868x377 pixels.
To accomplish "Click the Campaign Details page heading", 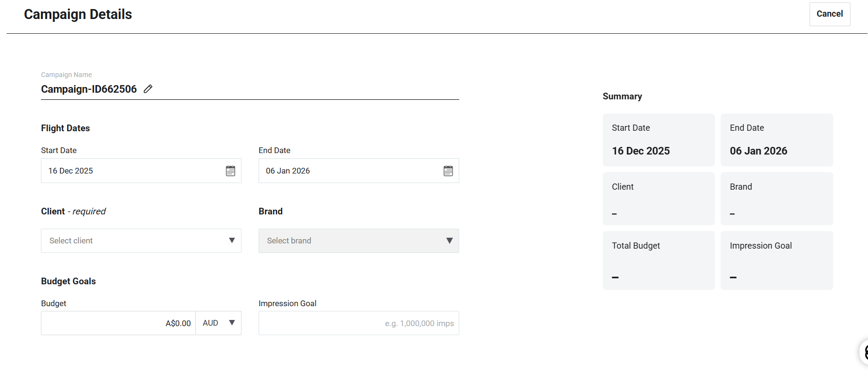I will tap(78, 14).
